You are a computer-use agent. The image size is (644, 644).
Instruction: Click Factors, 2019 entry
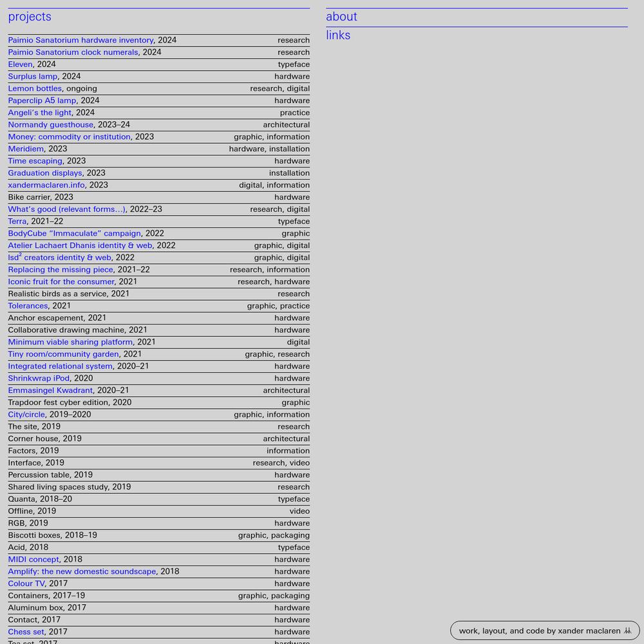[x=159, y=451]
